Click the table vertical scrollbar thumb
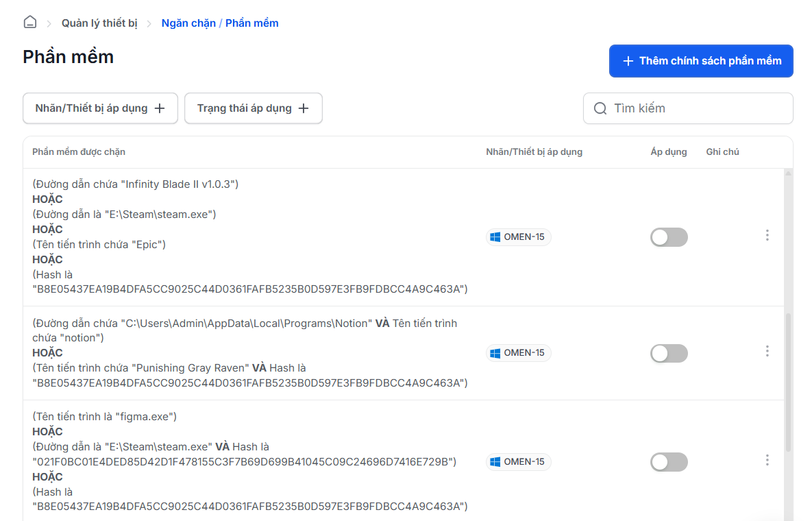812x521 pixels. 788,383
